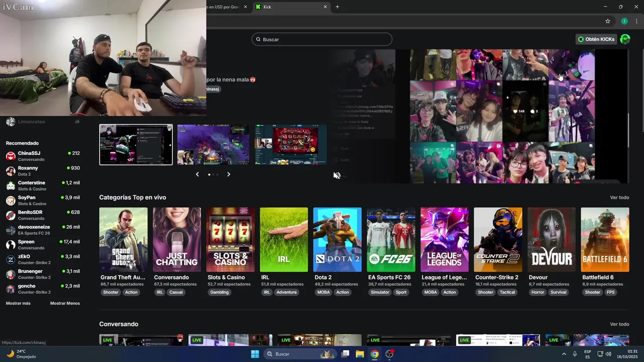Open SoyPan channel in sidebar

click(43, 200)
